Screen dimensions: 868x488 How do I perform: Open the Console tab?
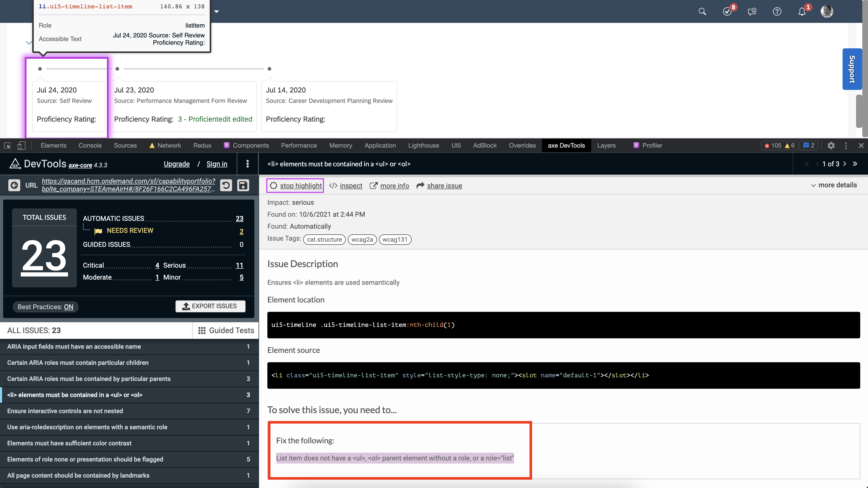pyautogui.click(x=90, y=145)
